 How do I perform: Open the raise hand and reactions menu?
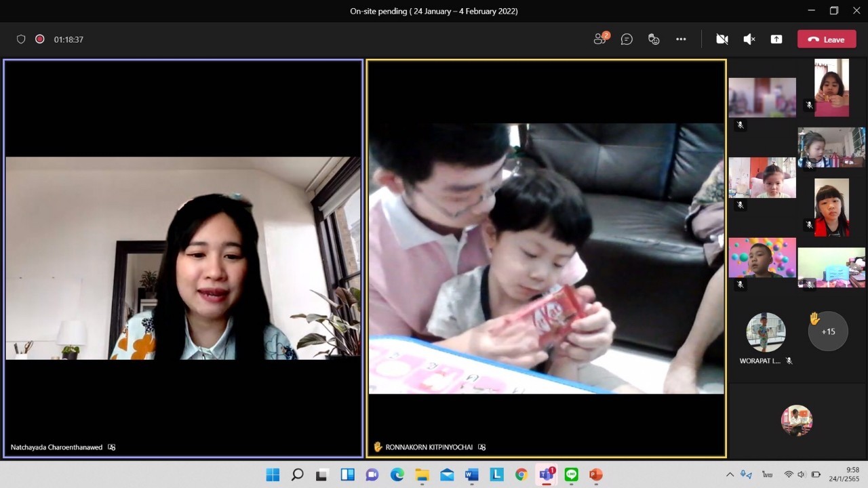tap(654, 39)
